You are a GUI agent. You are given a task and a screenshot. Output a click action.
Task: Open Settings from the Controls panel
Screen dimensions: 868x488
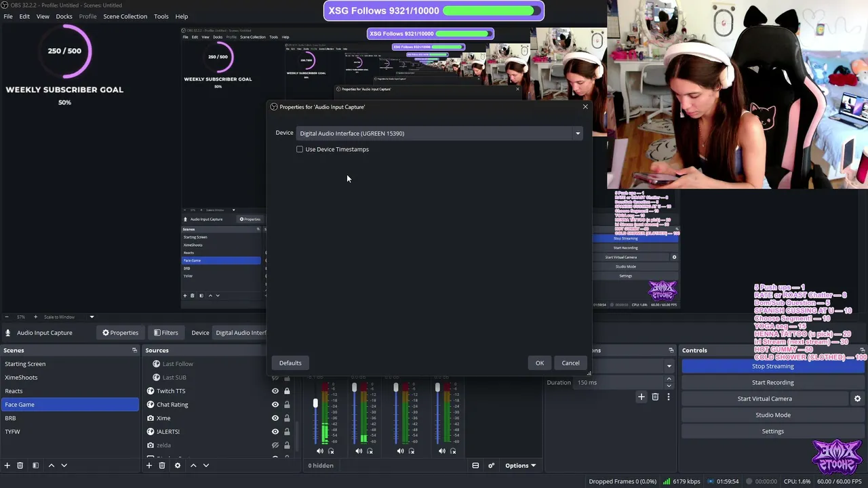[772, 431]
